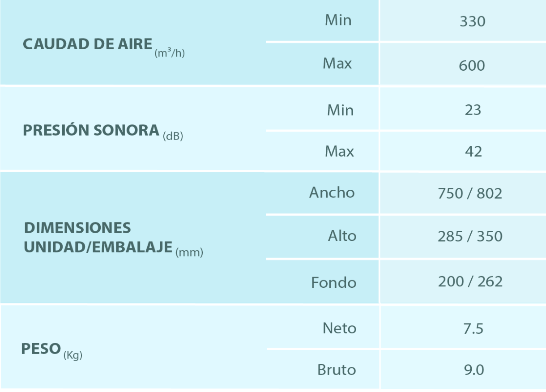This screenshot has width=546, height=392.
Task: Click the 285 / 350 height value
Action: pyautogui.click(x=470, y=236)
